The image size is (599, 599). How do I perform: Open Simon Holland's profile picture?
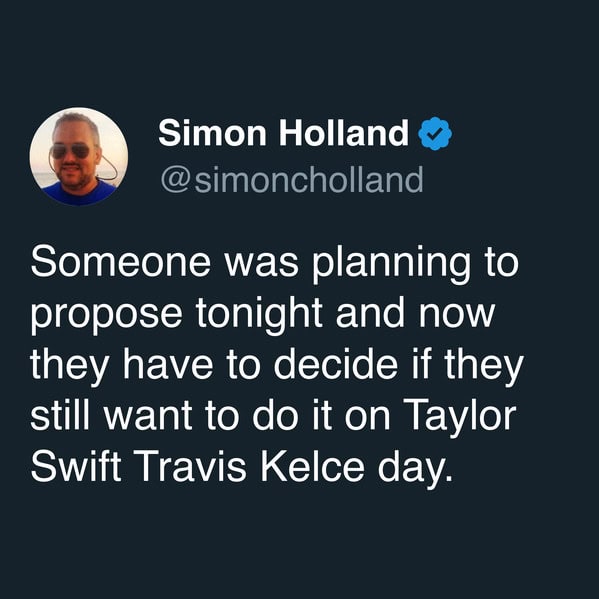(79, 156)
